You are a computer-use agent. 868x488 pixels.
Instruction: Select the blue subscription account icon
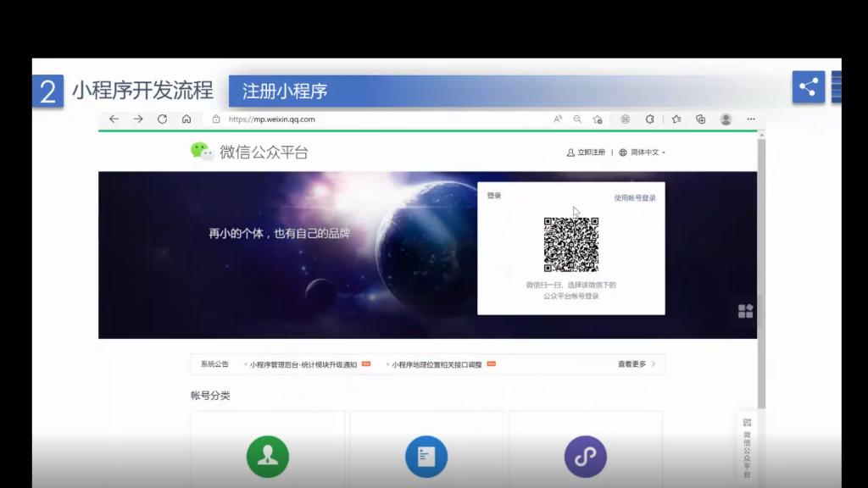tap(426, 457)
